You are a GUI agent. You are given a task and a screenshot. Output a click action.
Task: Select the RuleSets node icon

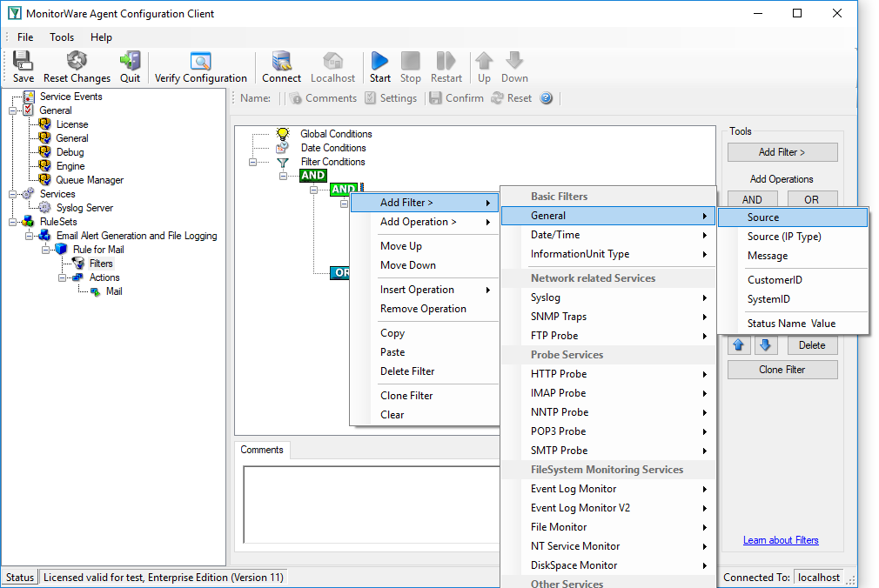point(28,222)
